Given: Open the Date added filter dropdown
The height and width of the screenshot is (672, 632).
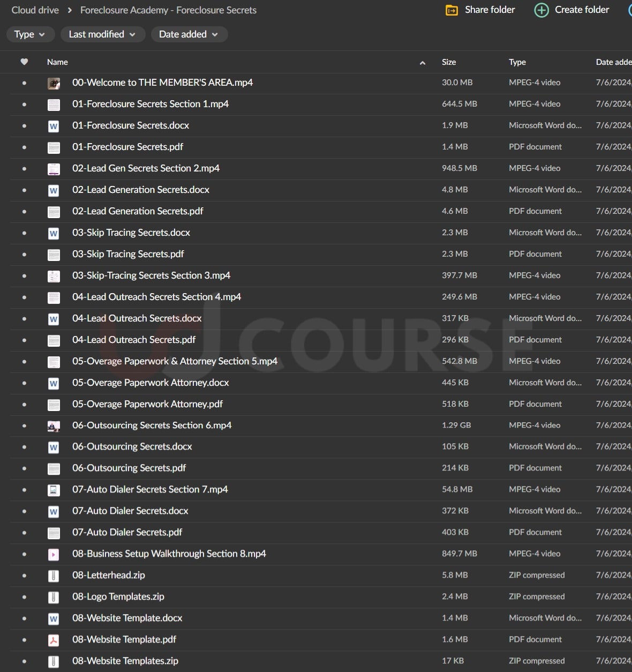Looking at the screenshot, I should (x=189, y=34).
